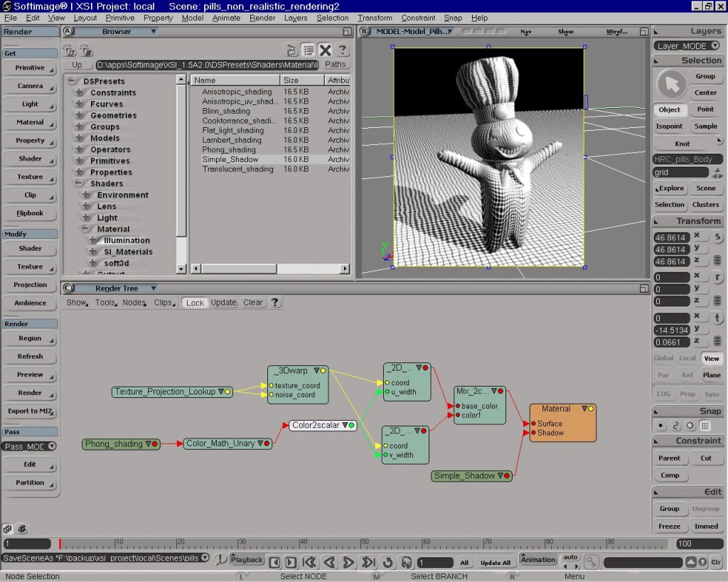
Task: Expand the Environment folder in tree
Action: tap(85, 195)
